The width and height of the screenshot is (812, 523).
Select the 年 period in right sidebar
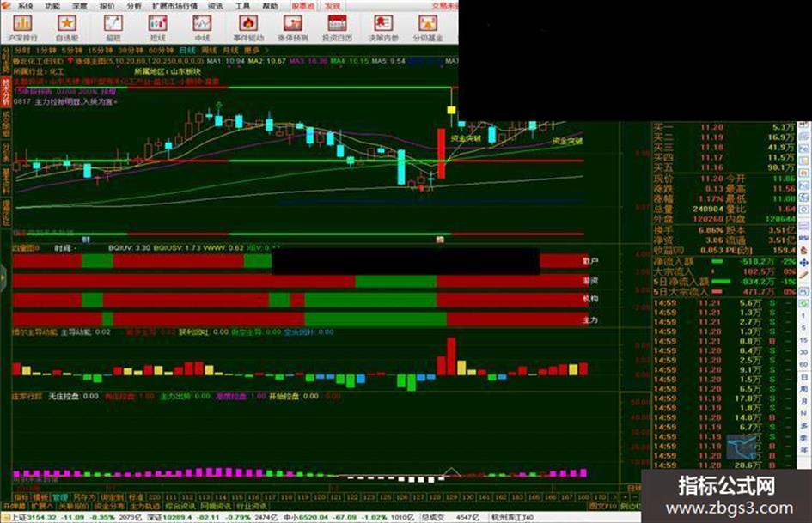803,450
